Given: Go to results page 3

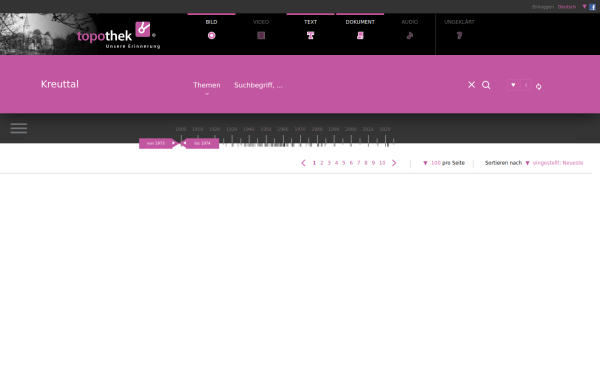Looking at the screenshot, I should click(329, 163).
